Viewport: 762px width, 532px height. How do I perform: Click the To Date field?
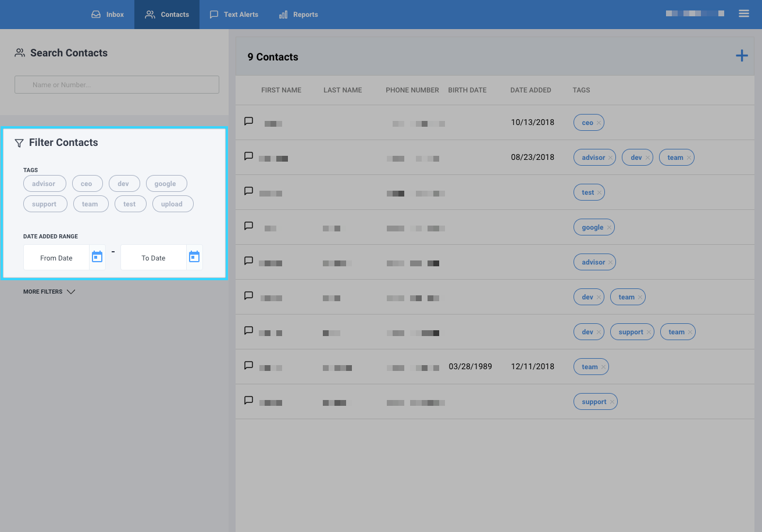[x=154, y=258]
